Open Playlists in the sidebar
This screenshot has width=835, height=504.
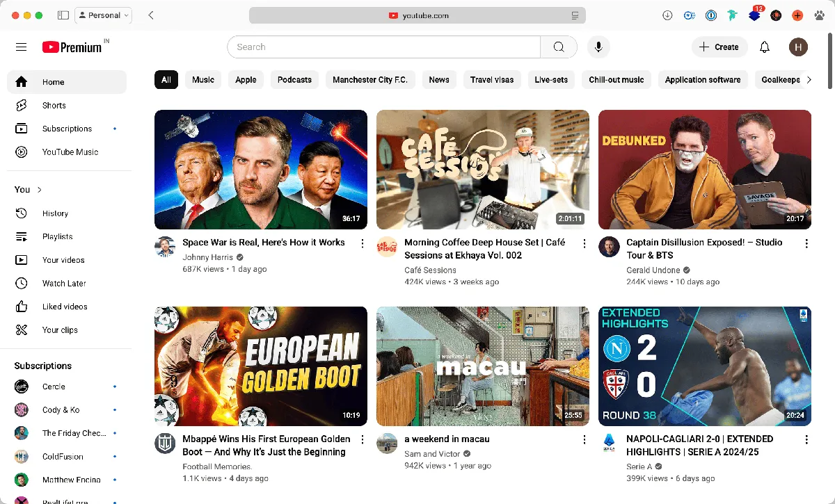tap(67, 237)
